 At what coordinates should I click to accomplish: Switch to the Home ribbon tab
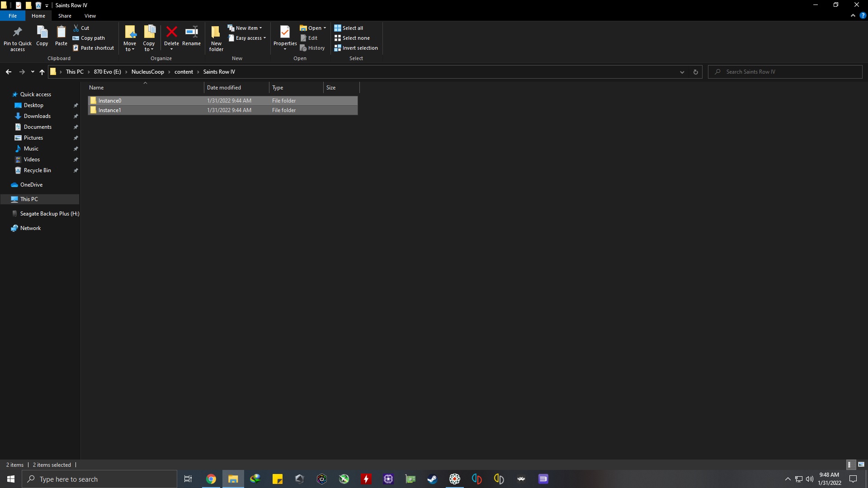click(38, 16)
